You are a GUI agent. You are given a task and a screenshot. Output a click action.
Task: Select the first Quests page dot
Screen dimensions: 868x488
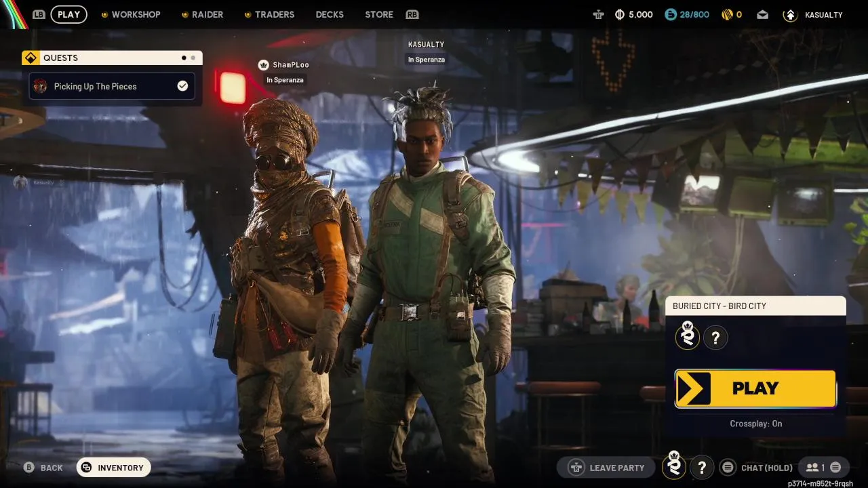pos(184,58)
